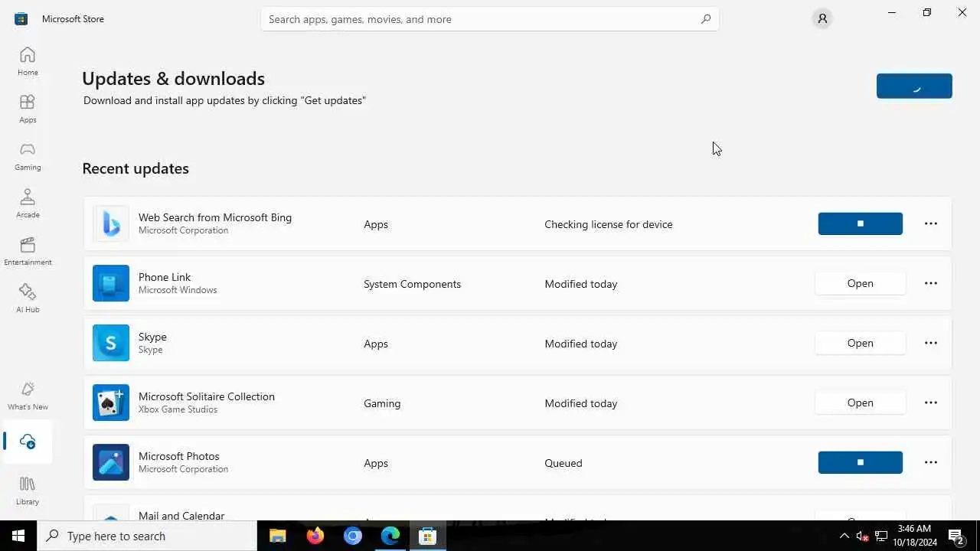Viewport: 980px width, 551px height.
Task: Click the Skype app icon
Action: 111,343
